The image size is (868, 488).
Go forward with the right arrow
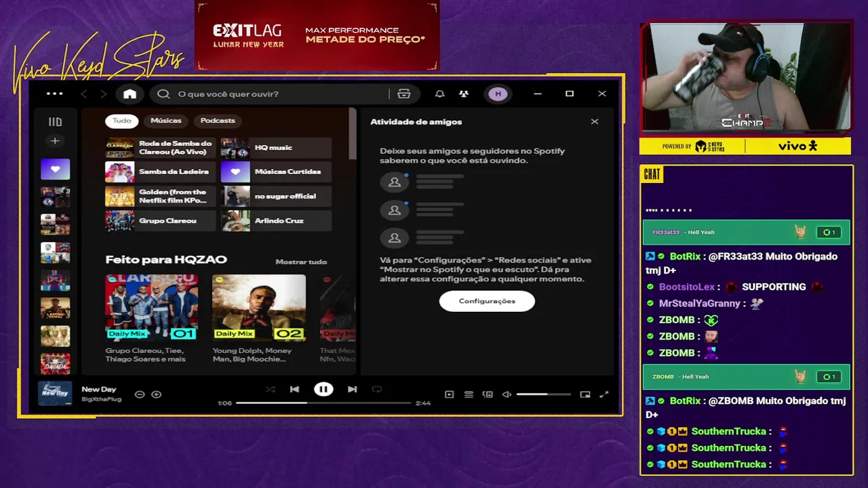click(x=103, y=94)
